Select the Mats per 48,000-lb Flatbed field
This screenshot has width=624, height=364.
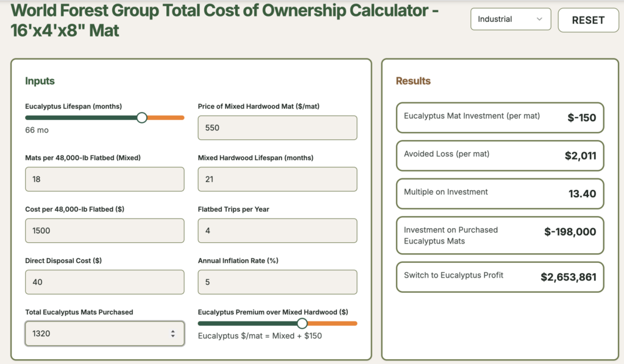point(104,179)
